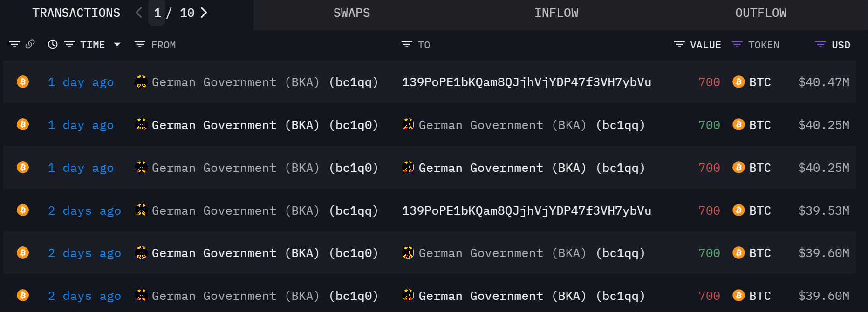The width and height of the screenshot is (868, 312).
Task: Open the leftmost header filter icon
Action: (x=14, y=44)
